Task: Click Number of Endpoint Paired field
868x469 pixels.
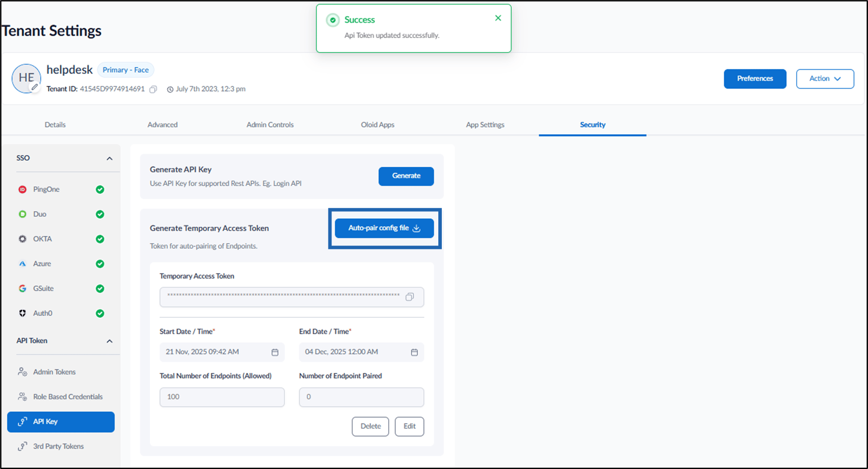Action: point(361,397)
